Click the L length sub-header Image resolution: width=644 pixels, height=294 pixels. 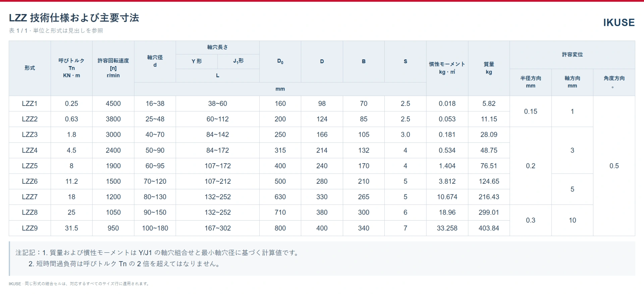tap(217, 76)
